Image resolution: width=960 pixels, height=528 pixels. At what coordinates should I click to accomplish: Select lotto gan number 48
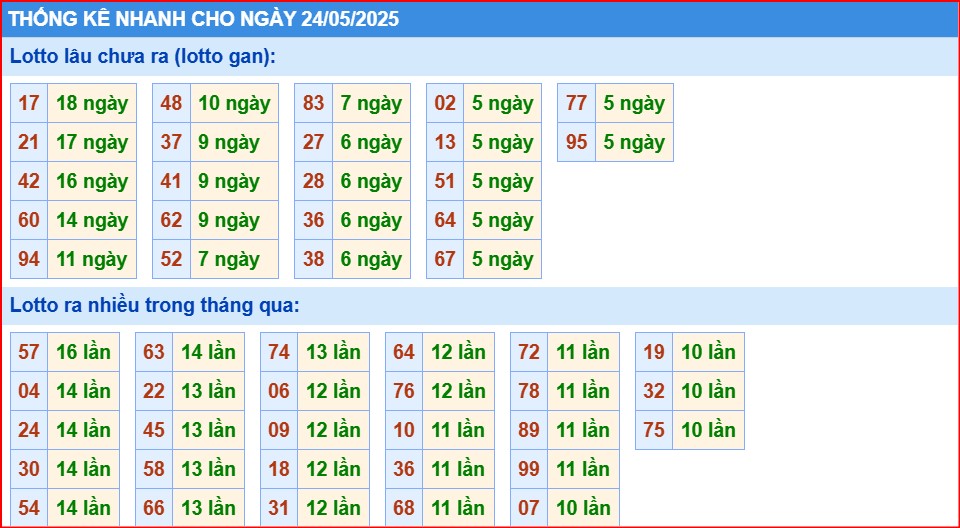[x=171, y=103]
